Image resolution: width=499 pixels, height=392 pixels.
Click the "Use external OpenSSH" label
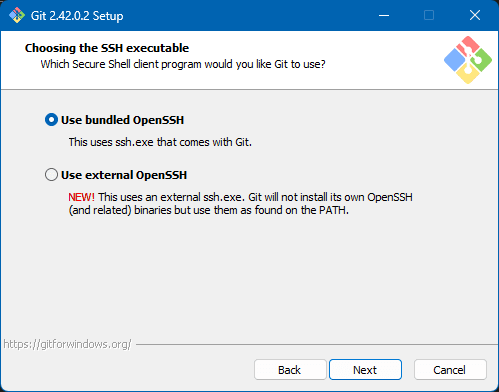(x=124, y=175)
